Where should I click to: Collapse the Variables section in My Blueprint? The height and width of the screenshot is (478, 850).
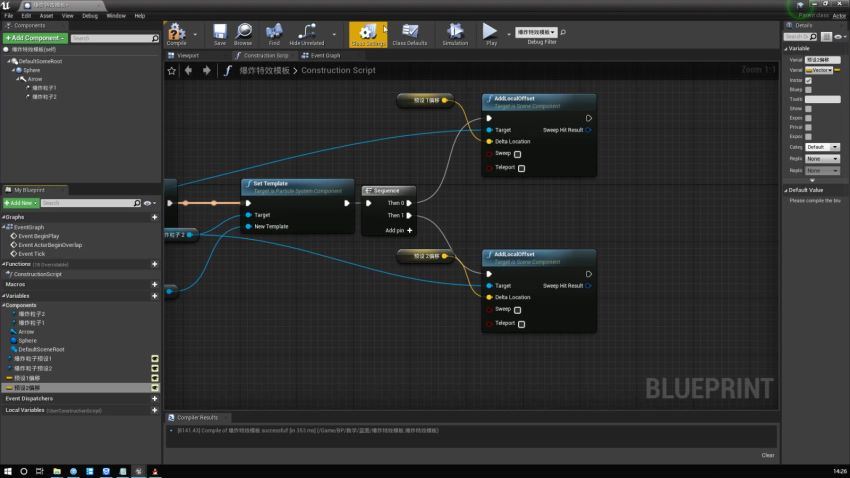(x=4, y=296)
